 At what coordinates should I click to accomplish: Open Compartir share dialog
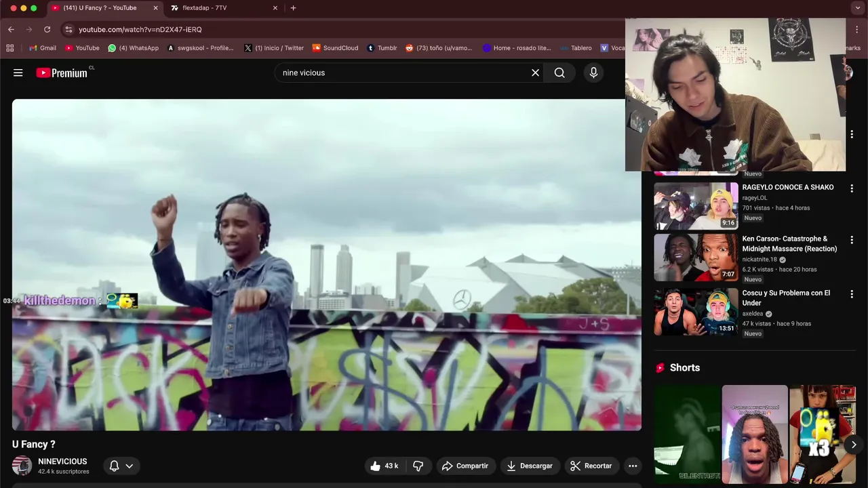click(465, 466)
